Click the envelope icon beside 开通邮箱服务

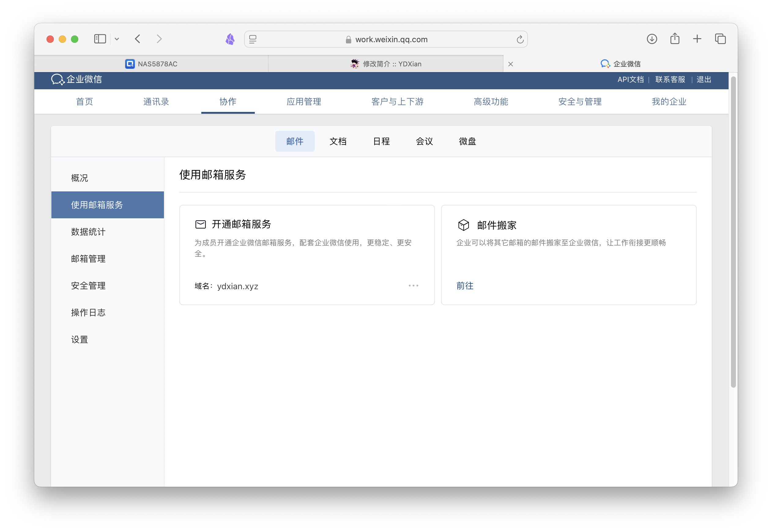(200, 224)
